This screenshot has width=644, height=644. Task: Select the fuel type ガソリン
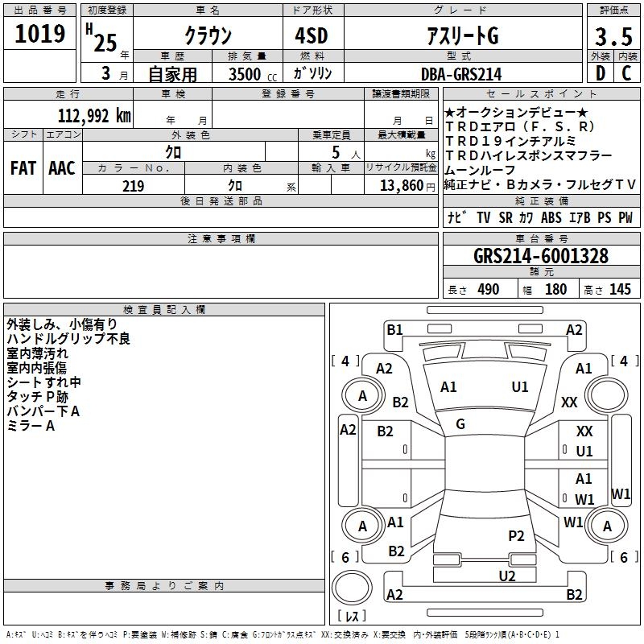(x=312, y=73)
